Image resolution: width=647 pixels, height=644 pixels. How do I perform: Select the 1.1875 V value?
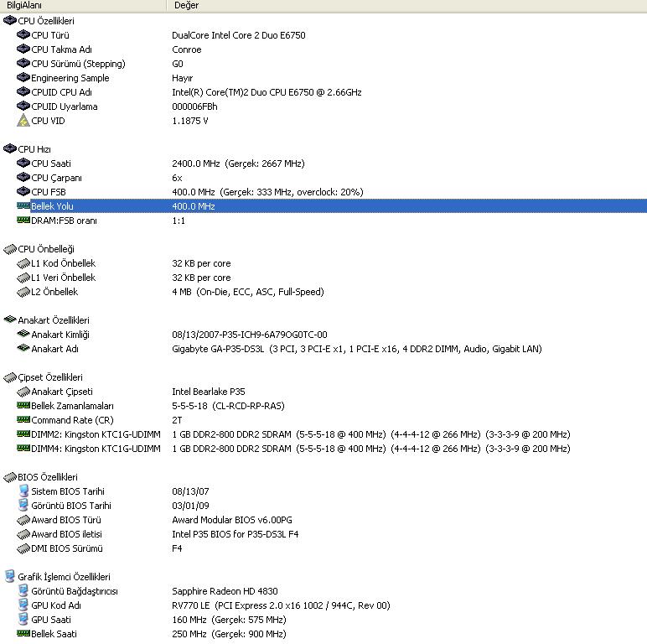pos(189,121)
